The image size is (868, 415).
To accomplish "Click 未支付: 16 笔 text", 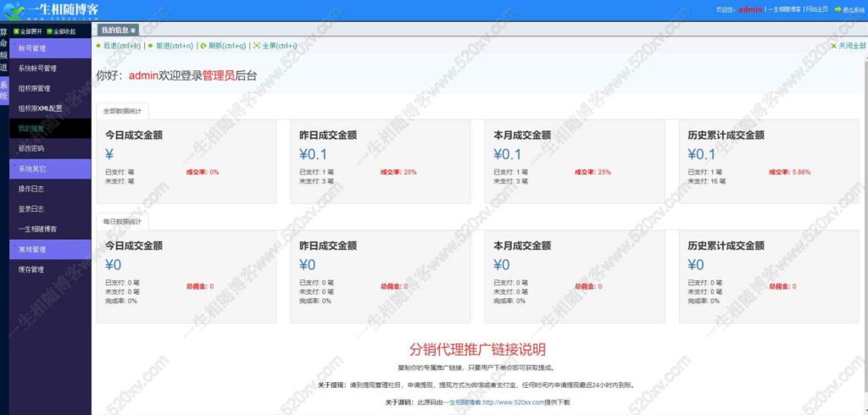I will click(x=707, y=181).
